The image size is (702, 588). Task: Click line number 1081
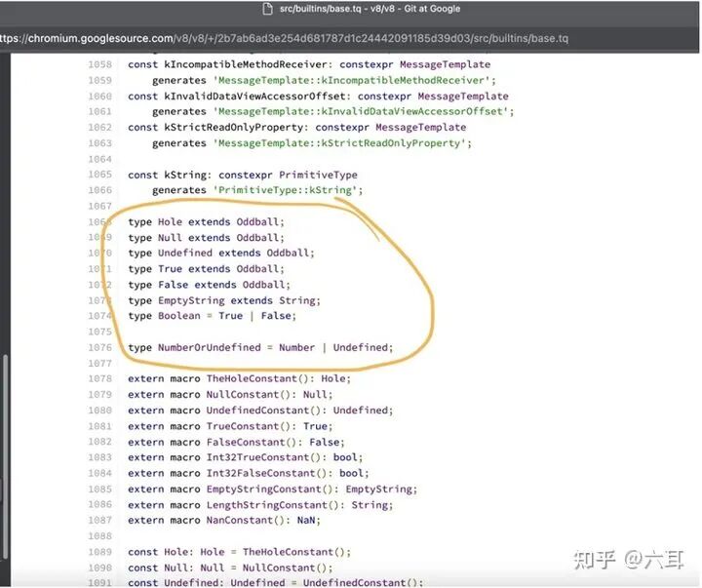(99, 426)
